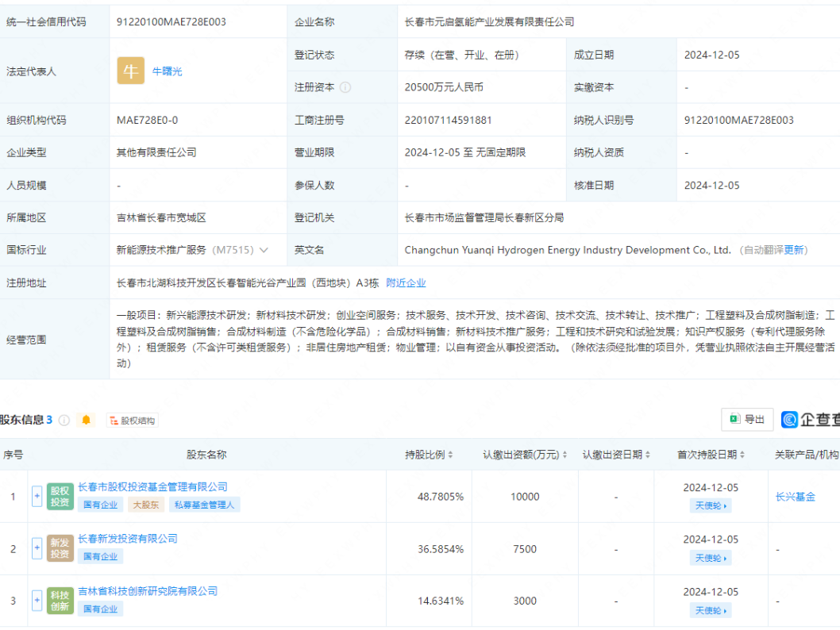Click the 股东名称 column header

pos(206,455)
